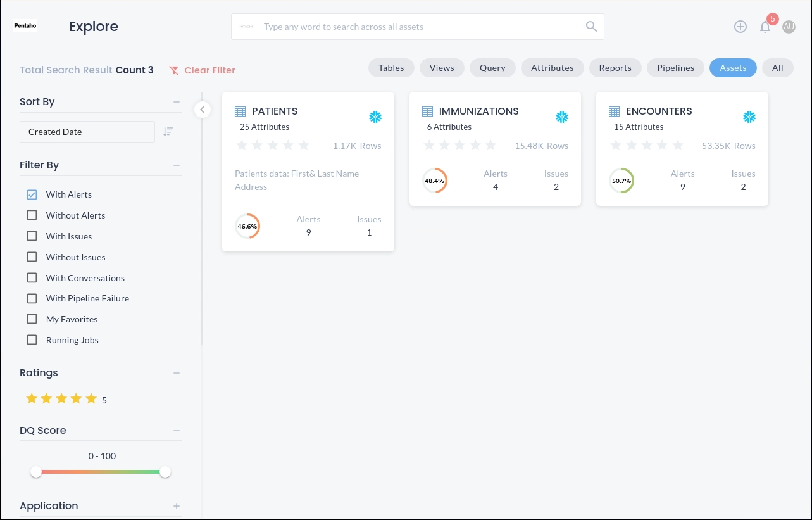This screenshot has width=812, height=520.
Task: Click the plus add icon in header
Action: click(x=740, y=27)
